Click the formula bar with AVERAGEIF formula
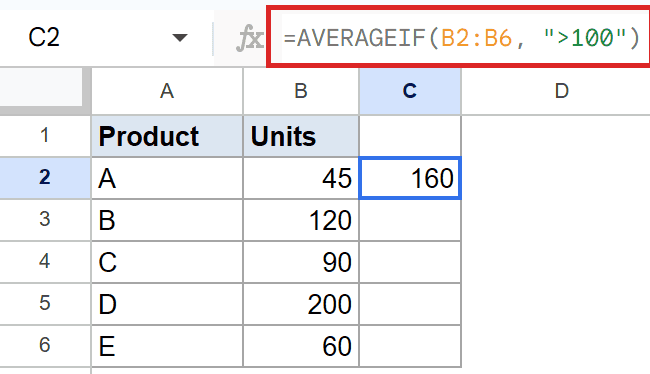Screen dimensions: 650x374 coord(460,38)
